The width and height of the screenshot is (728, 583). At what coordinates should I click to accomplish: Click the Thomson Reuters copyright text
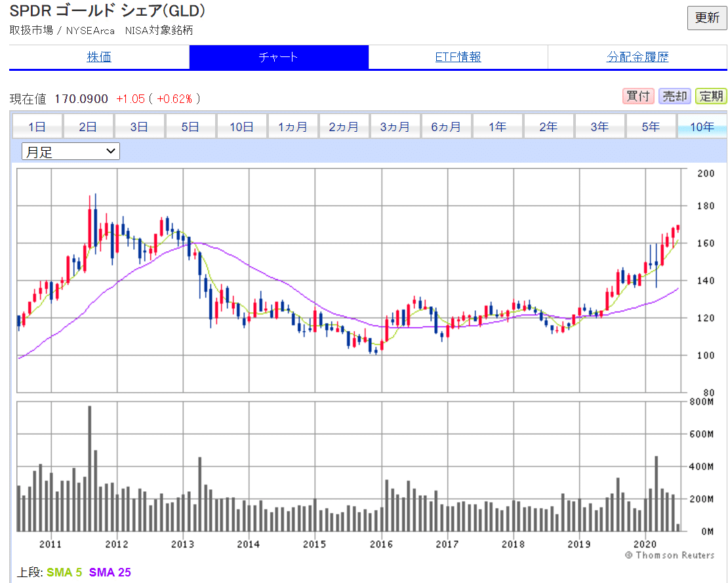click(670, 555)
